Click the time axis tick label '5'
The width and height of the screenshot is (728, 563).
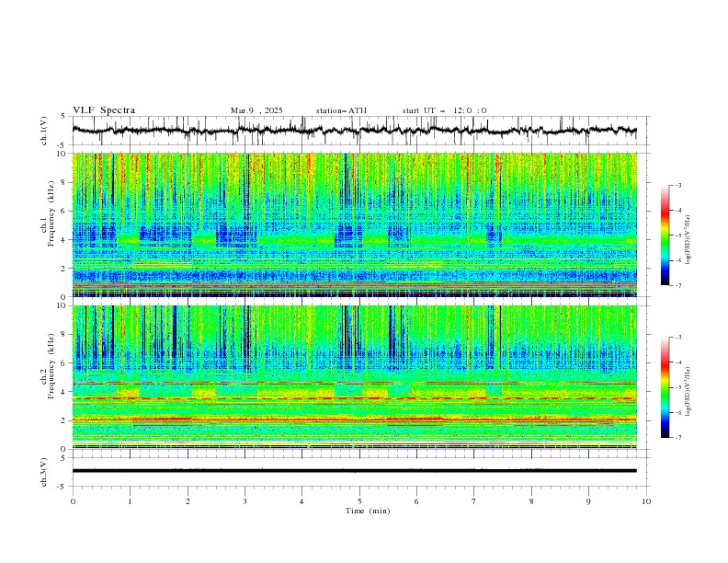[359, 501]
